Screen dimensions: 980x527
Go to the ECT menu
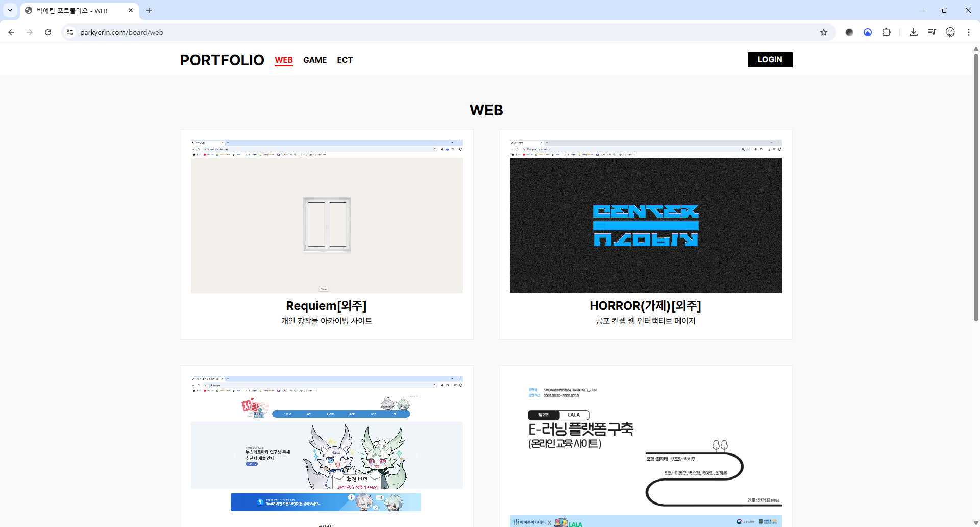[x=345, y=60]
